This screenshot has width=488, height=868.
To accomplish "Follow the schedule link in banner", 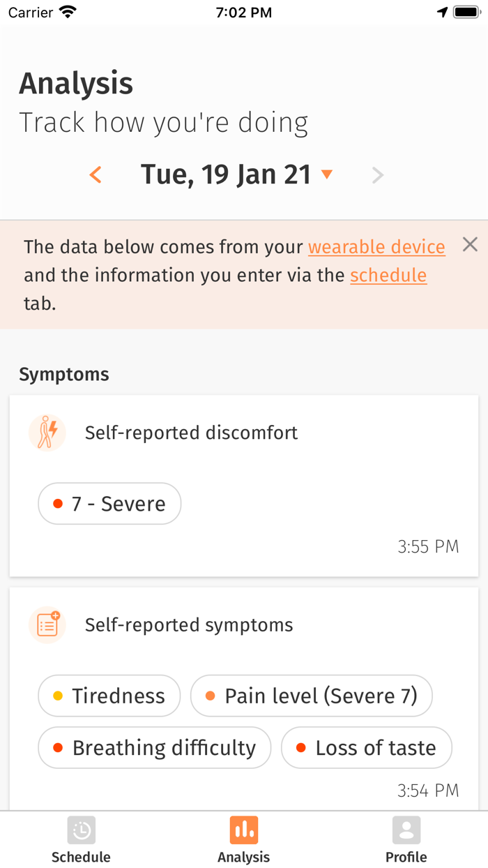I will (388, 275).
